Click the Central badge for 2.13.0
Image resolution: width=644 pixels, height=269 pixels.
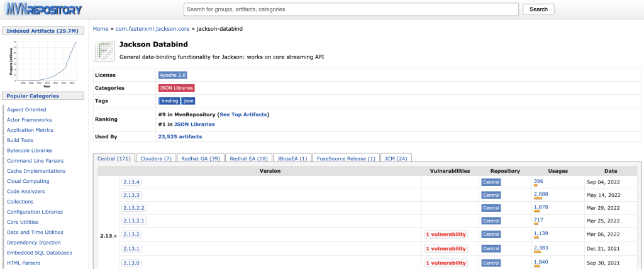[x=491, y=263]
